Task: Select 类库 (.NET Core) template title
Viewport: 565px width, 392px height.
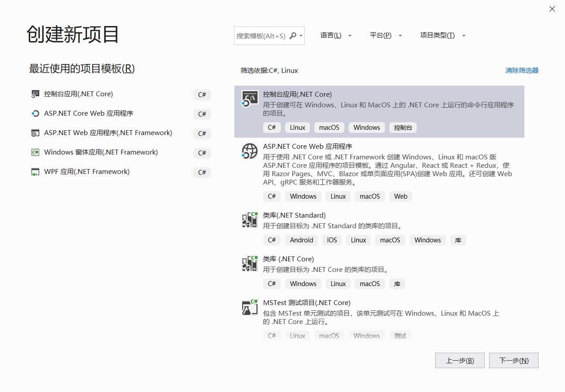Action: [289, 259]
